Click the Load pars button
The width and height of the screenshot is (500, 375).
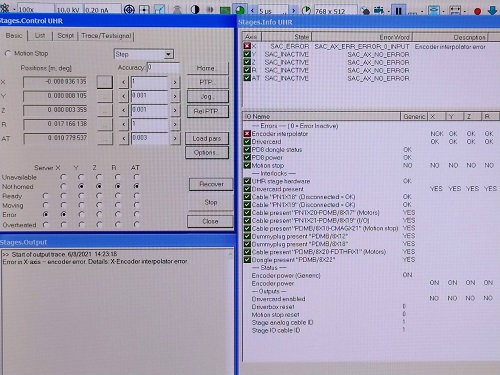207,139
